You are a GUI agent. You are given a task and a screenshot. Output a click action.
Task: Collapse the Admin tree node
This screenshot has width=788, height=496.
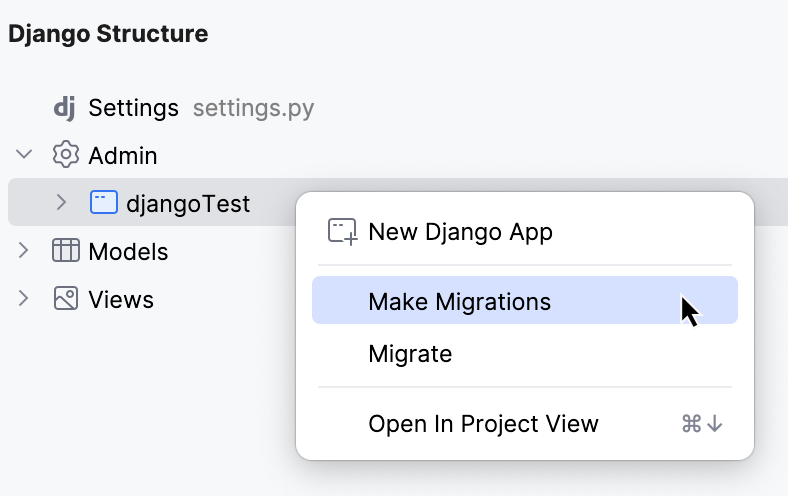(x=24, y=156)
